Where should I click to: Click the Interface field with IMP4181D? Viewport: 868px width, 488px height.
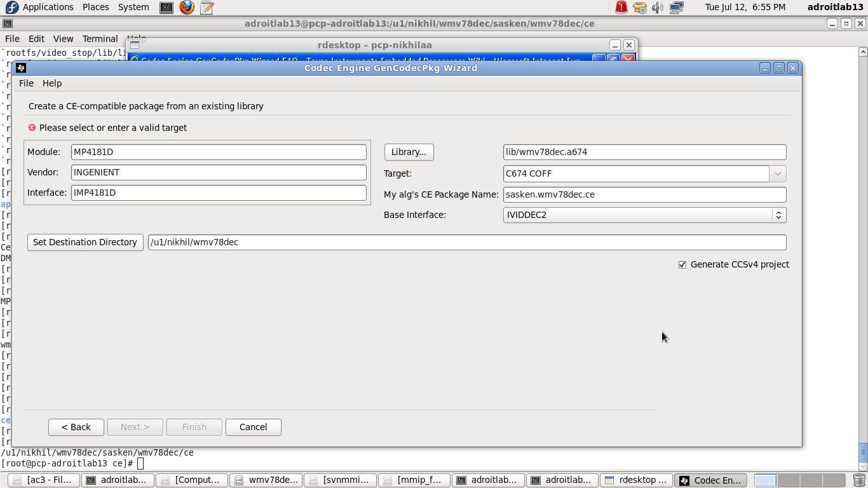(219, 193)
